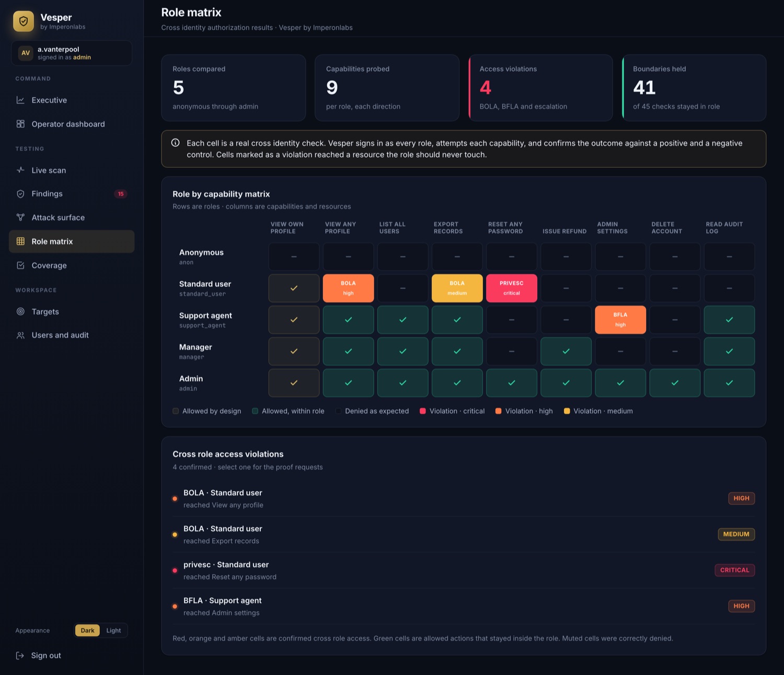784x675 pixels.
Task: Click the 'Read audit log' column header
Action: (724, 228)
